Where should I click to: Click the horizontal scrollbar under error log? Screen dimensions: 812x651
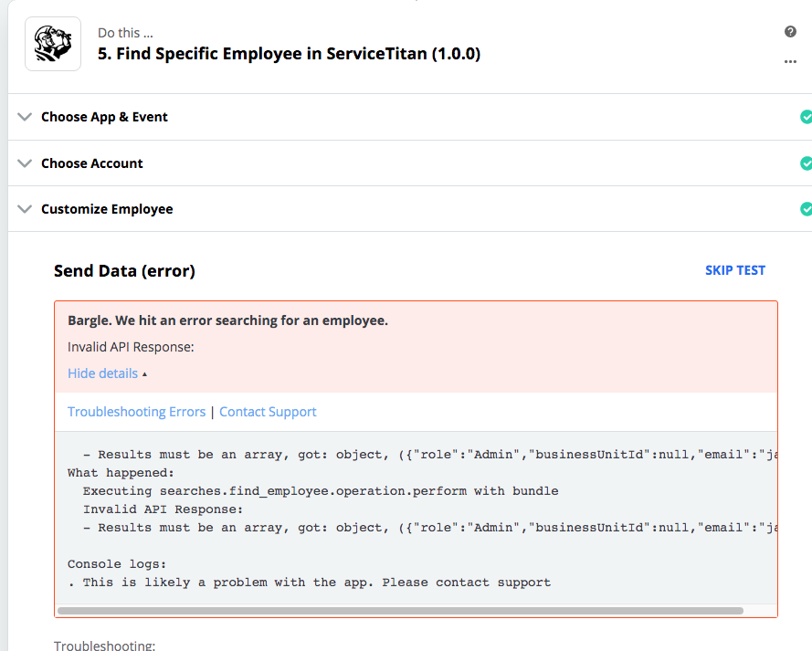[400, 611]
